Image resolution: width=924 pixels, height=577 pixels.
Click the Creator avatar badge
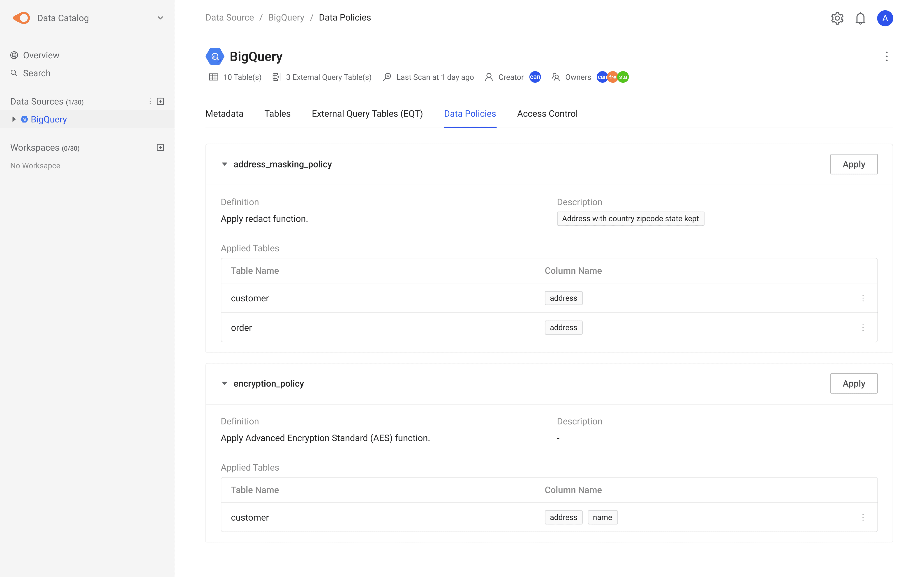pos(535,77)
